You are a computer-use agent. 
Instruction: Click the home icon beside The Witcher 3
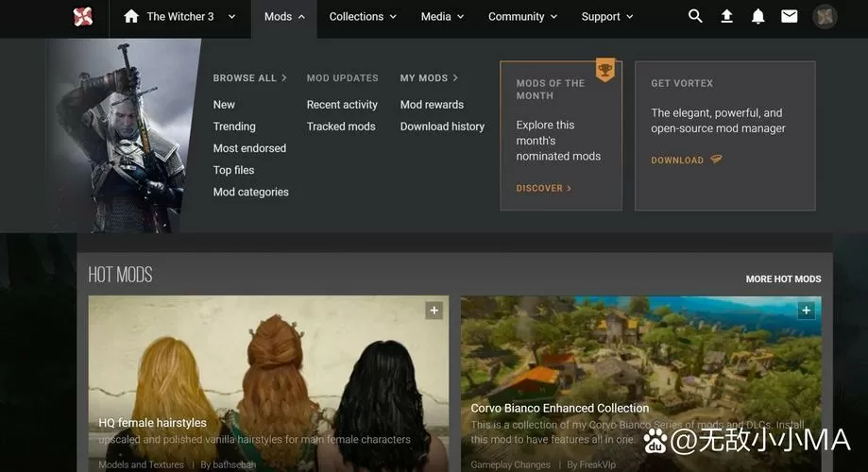point(131,16)
